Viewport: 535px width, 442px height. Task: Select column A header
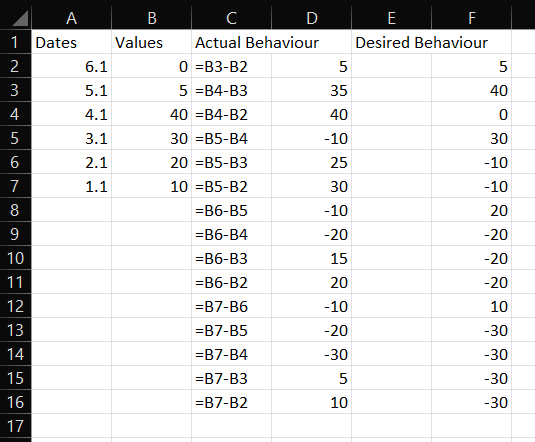(x=71, y=18)
